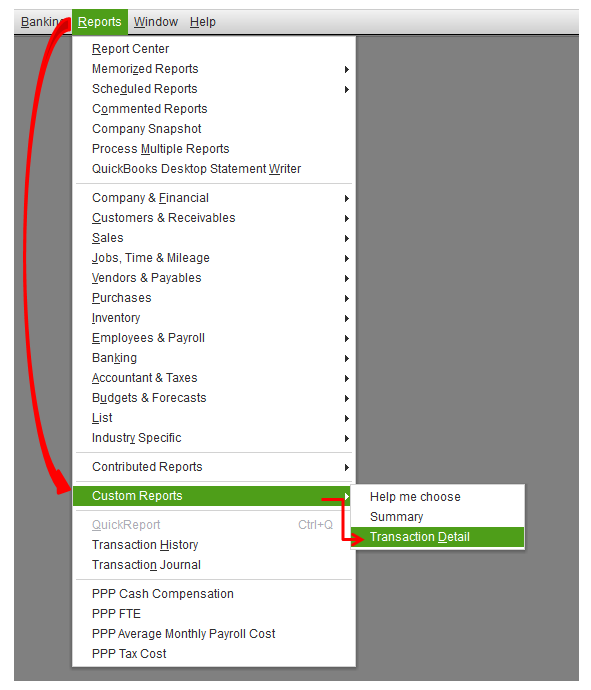Expand Customers & Receivables submenu arrow
This screenshot has height=690, width=591.
coord(347,218)
